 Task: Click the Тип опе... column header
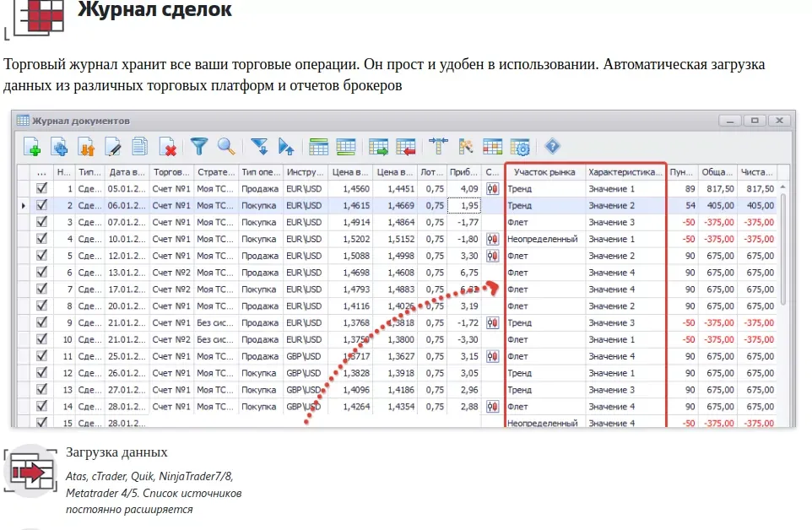261,172
